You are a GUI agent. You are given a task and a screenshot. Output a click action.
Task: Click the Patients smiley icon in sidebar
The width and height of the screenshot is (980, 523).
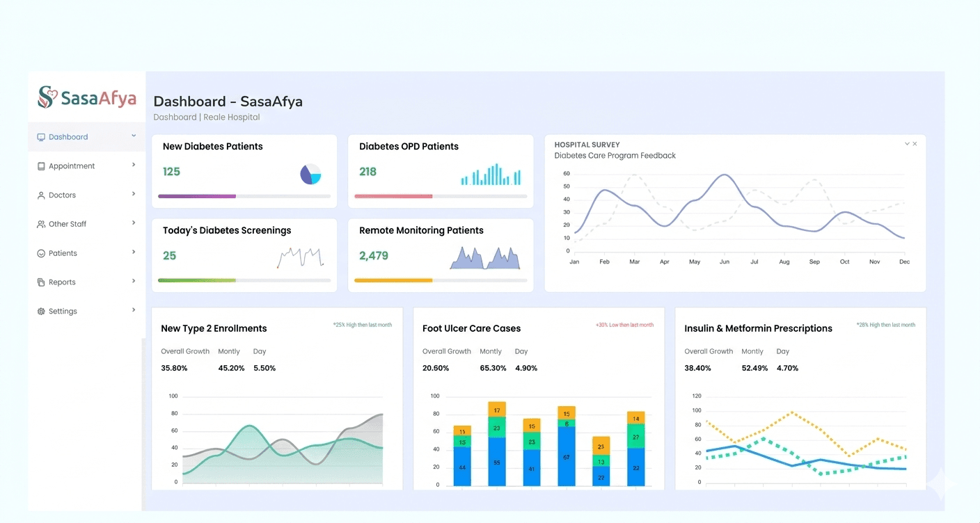pos(41,254)
